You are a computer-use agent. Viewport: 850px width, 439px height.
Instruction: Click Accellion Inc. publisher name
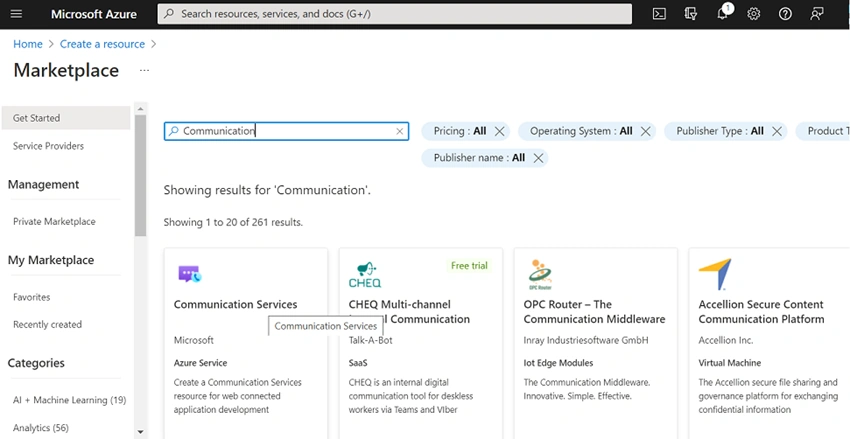(726, 340)
